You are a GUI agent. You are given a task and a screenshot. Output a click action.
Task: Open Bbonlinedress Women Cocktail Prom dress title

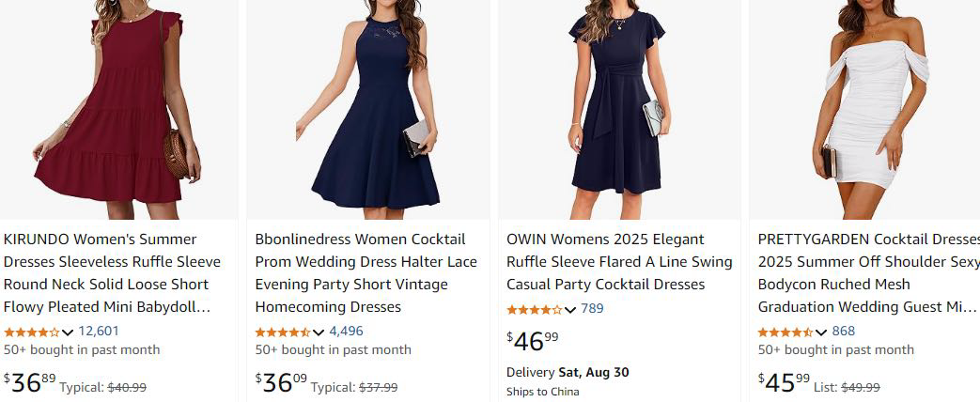(x=366, y=272)
